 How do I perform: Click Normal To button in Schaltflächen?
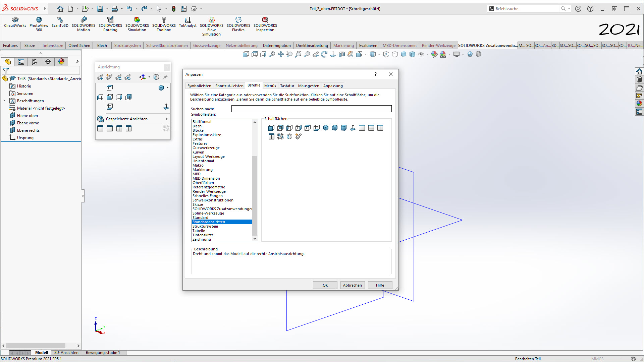coord(353,128)
